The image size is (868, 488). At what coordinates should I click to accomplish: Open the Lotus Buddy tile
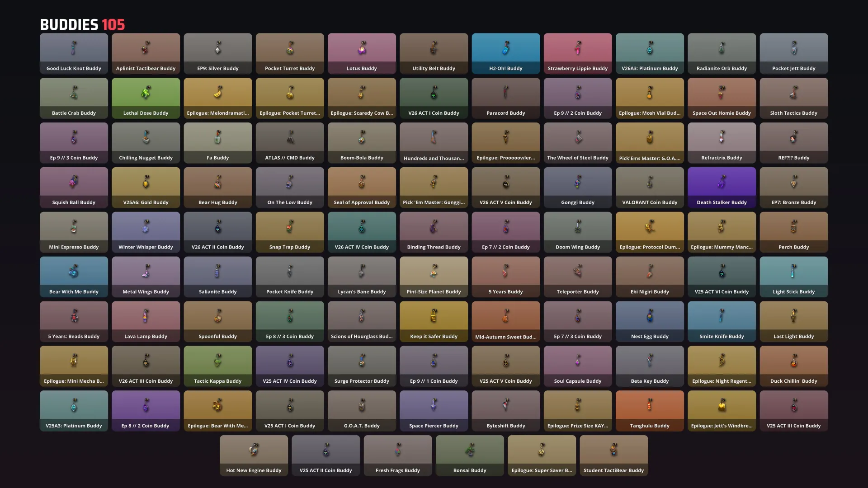pyautogui.click(x=362, y=53)
